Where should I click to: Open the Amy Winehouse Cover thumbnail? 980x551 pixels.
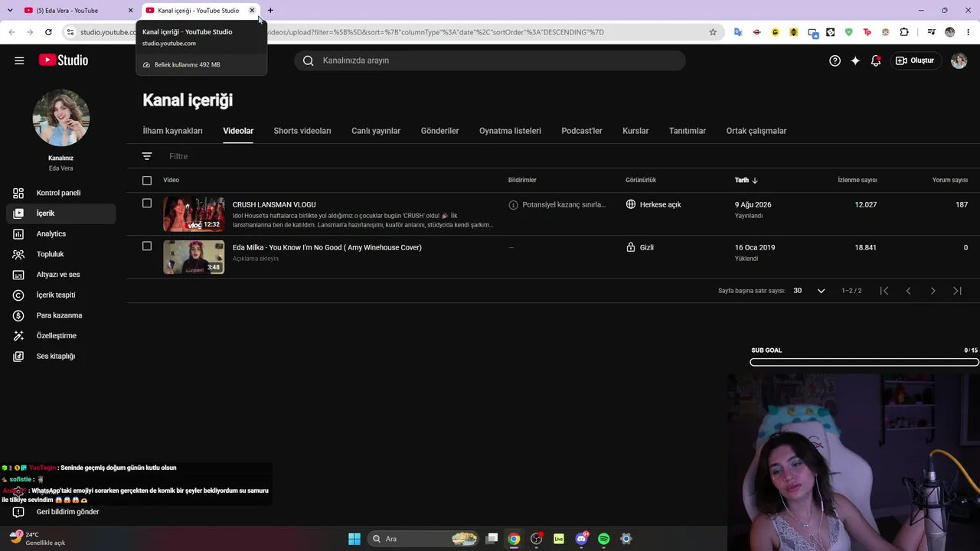tap(194, 257)
